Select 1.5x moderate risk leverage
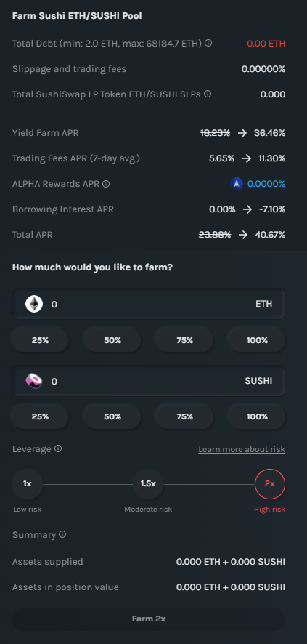Viewport: 307px width, 644px height. pyautogui.click(x=148, y=484)
